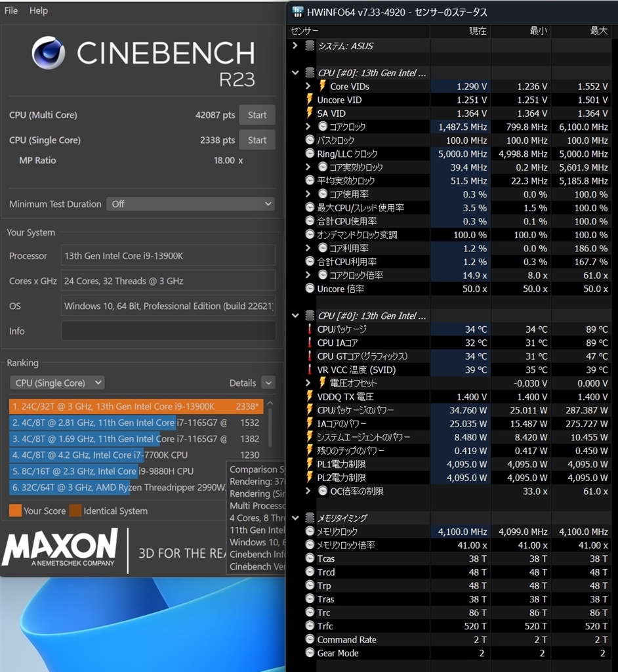This screenshot has height=672, width=618.
Task: Open the Minimum Test Duration dropdown
Action: tap(191, 204)
